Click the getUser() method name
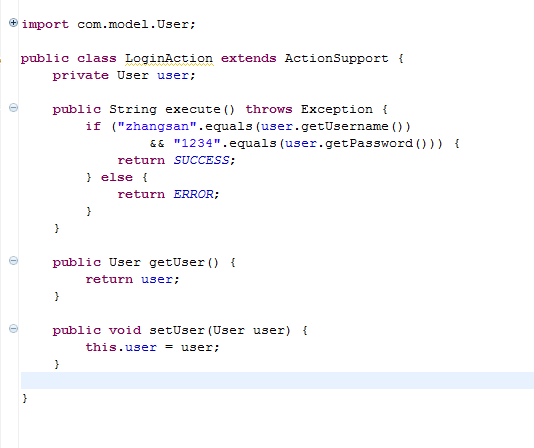534x448 pixels. [184, 262]
